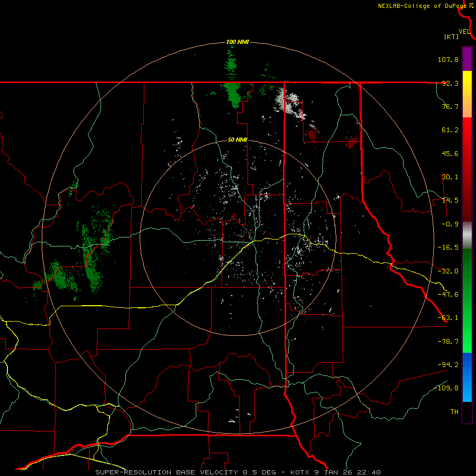Click the -16.5 legend value
This screenshot has width=476, height=476.
448,248
